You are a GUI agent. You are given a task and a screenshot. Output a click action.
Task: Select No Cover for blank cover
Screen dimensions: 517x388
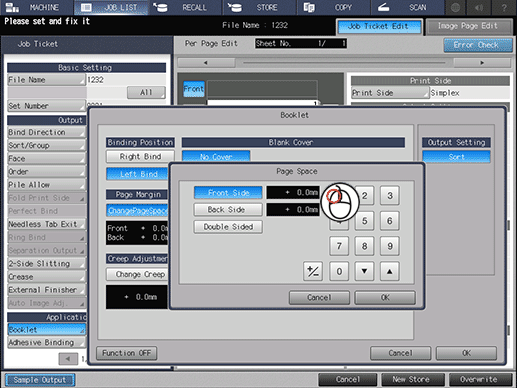pos(216,156)
